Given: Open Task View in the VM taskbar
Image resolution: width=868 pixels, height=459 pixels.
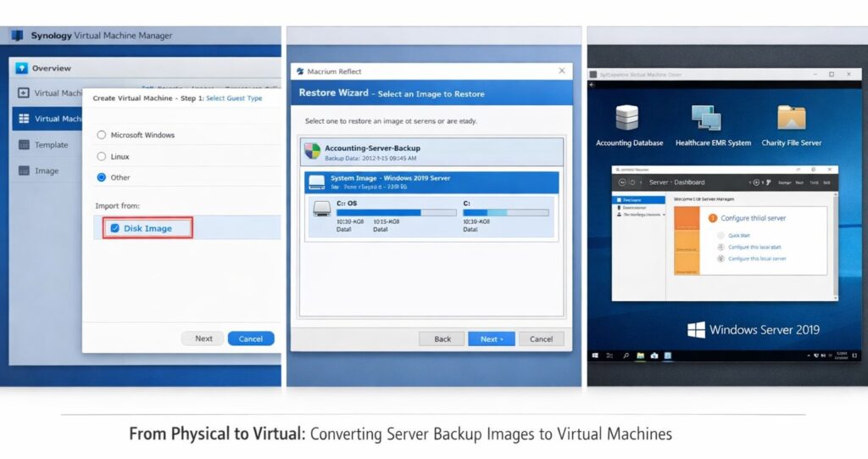Looking at the screenshot, I should (x=609, y=355).
